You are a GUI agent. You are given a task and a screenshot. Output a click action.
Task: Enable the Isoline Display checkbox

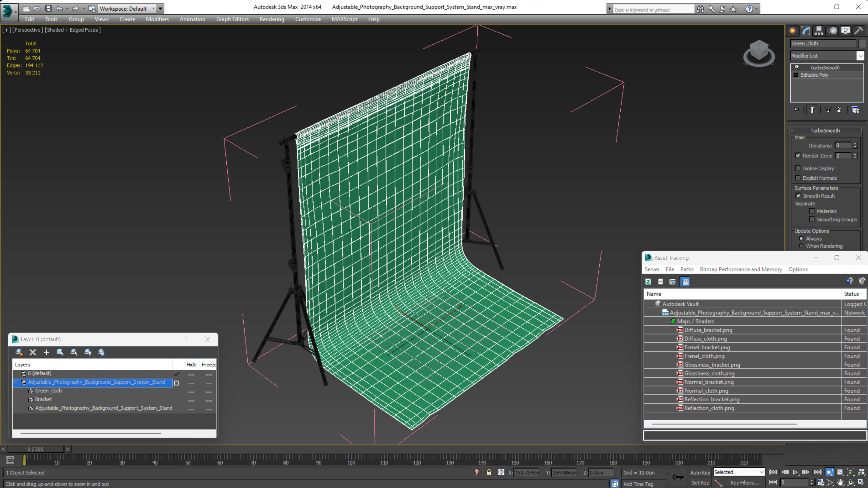click(798, 168)
